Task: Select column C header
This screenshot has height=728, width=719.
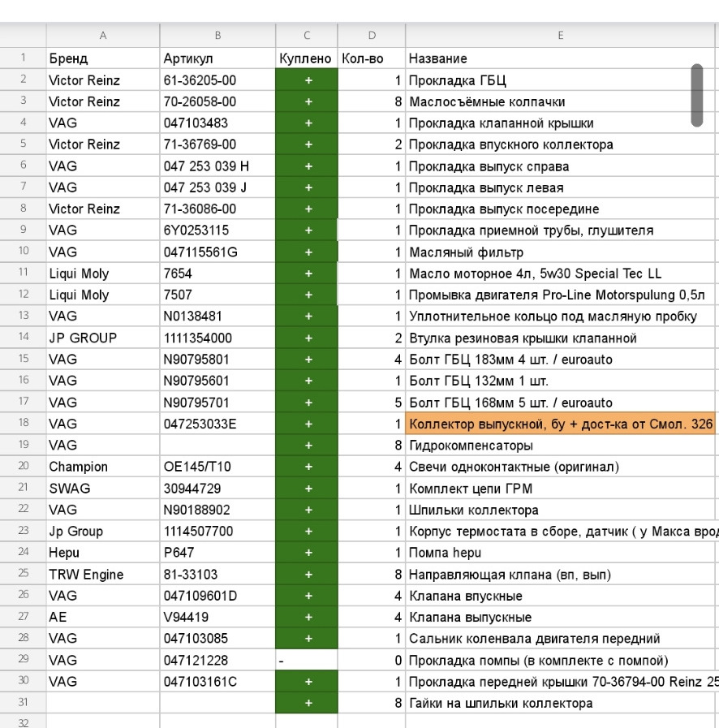Action: 307,35
